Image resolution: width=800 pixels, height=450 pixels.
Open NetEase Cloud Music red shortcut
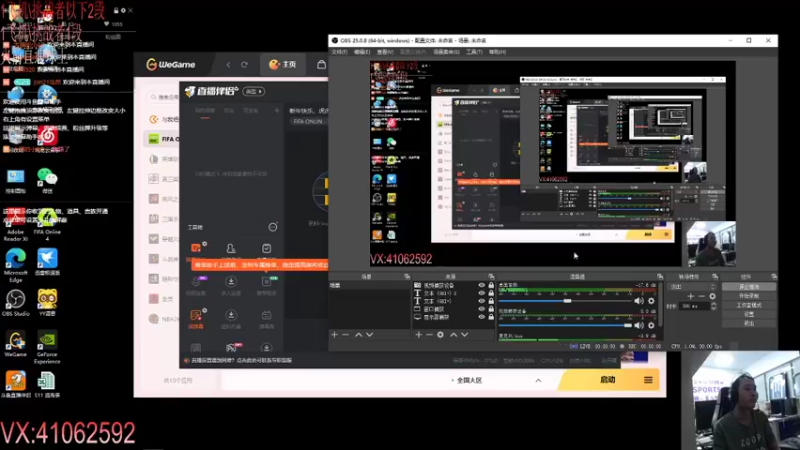point(47,137)
